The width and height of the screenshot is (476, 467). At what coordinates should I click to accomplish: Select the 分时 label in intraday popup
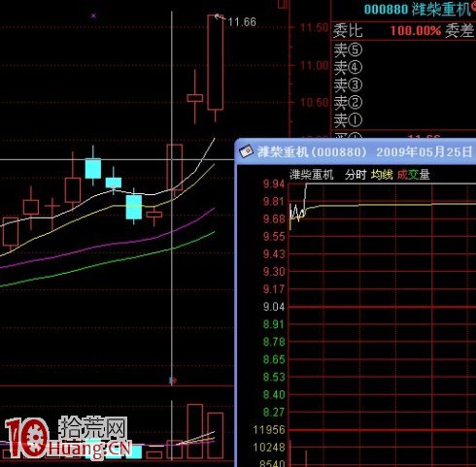point(356,175)
